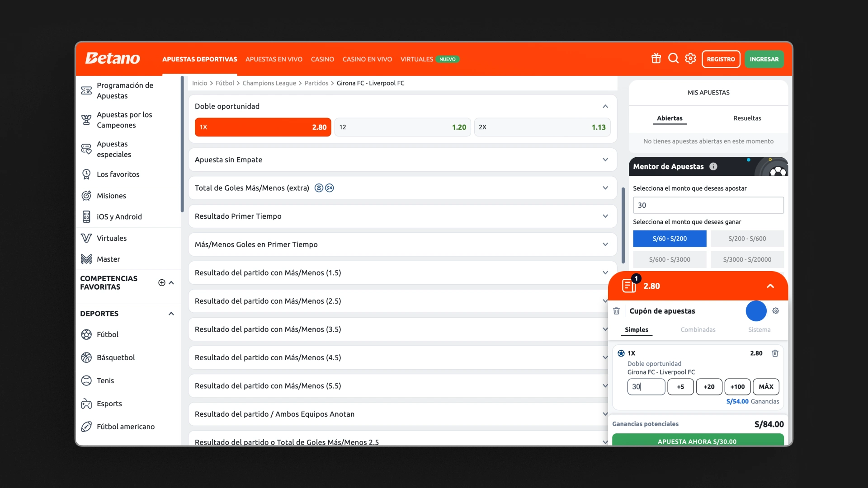Click the left sidebar scrollbar
The image size is (868, 488).
tap(182, 145)
